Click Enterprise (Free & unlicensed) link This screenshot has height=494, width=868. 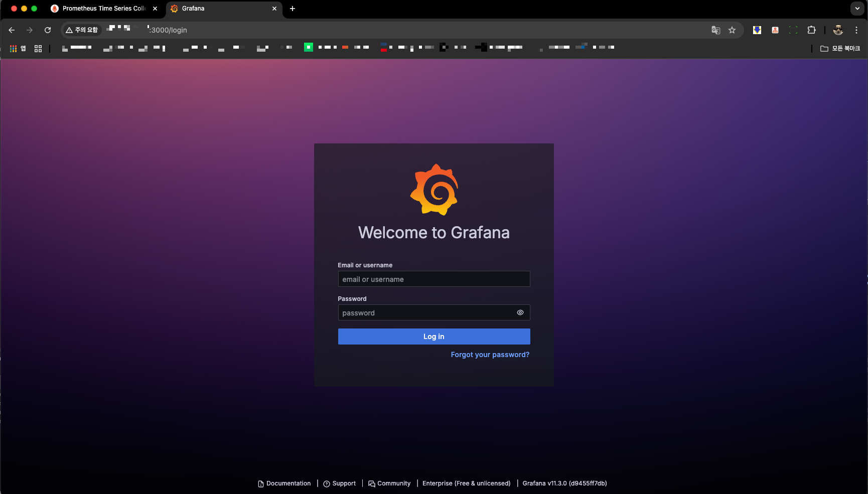467,483
